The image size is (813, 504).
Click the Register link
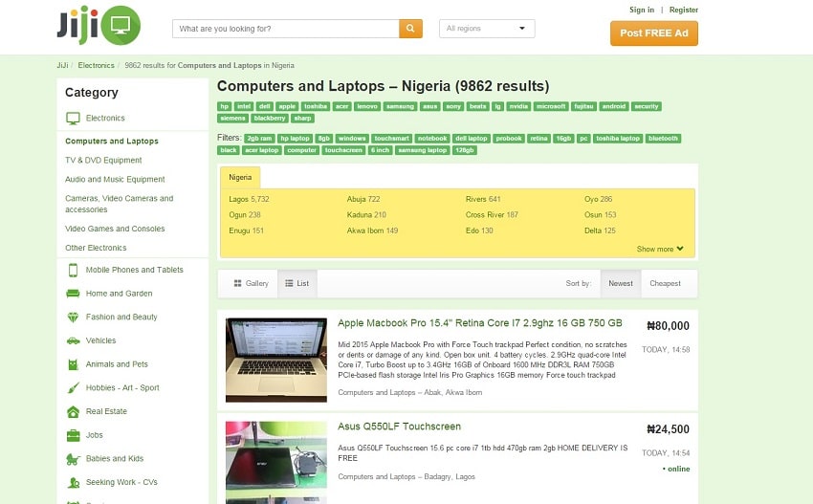pyautogui.click(x=683, y=10)
